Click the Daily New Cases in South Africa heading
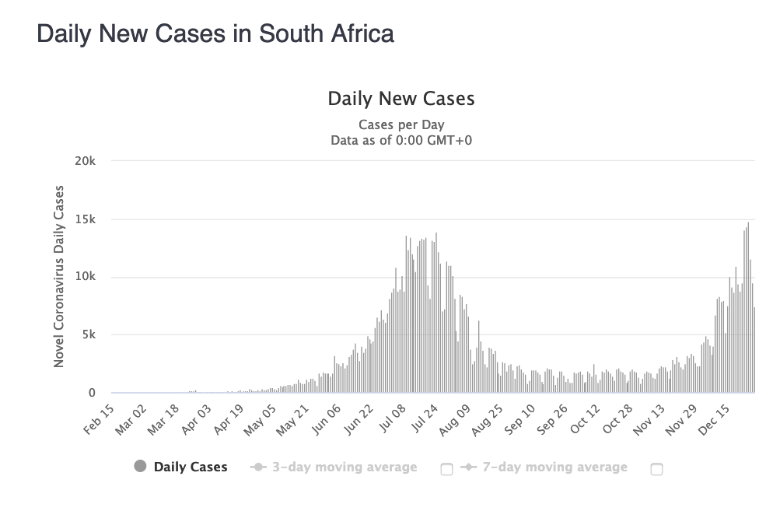 (x=215, y=34)
